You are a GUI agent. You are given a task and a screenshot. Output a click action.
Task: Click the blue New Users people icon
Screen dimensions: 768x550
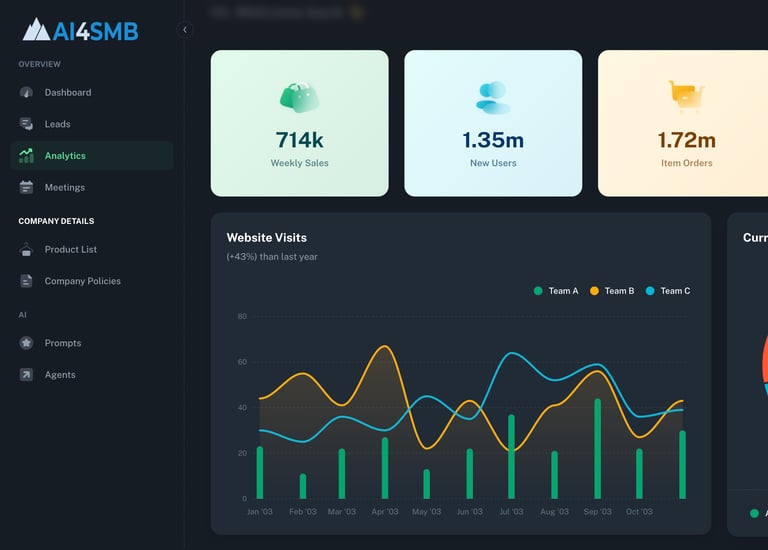(x=493, y=97)
